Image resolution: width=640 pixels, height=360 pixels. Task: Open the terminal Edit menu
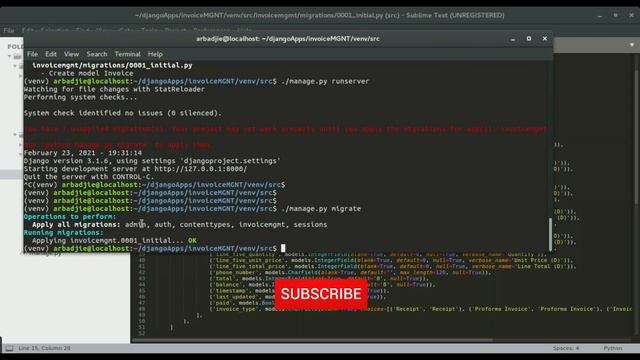[x=51, y=54]
